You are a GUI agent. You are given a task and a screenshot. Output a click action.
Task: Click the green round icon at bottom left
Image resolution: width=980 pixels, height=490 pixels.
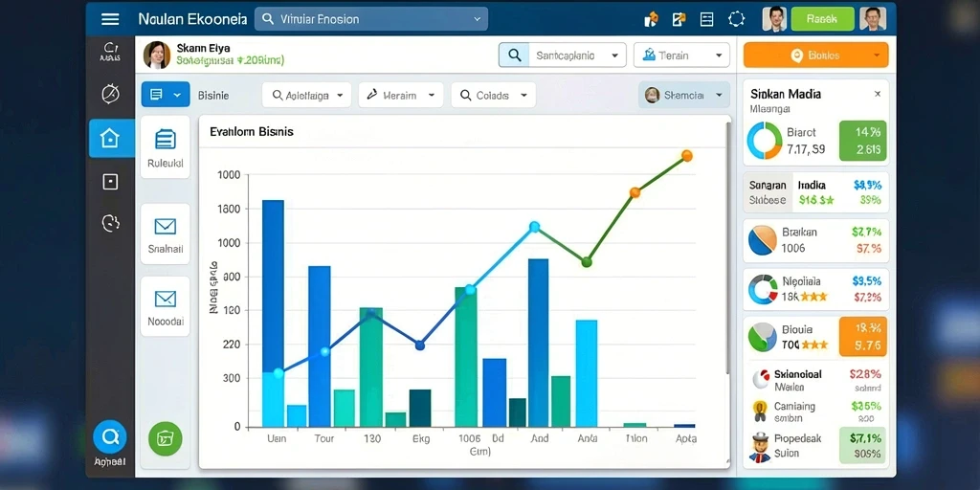165,438
